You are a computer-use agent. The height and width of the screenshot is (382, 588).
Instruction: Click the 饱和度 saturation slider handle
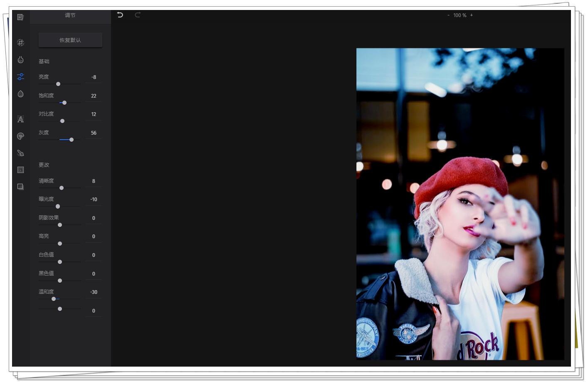point(64,103)
